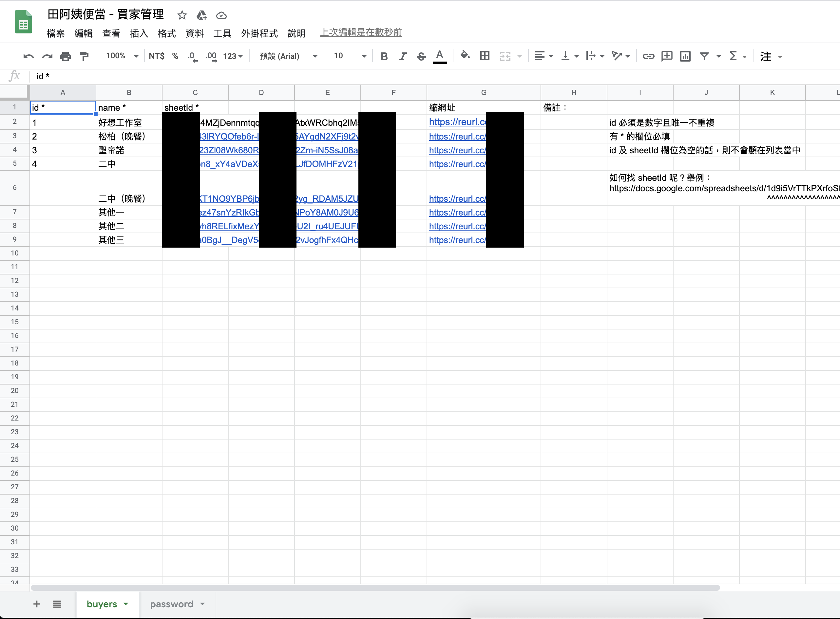
Task: Insert a chart using toolbar icon
Action: (685, 57)
